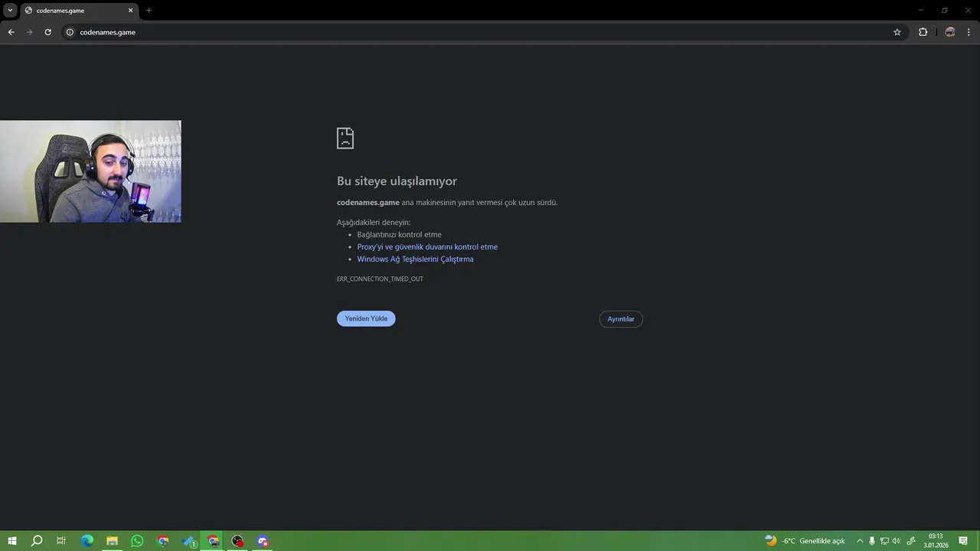
Task: Open weather widget showing -6°C
Action: (x=805, y=541)
